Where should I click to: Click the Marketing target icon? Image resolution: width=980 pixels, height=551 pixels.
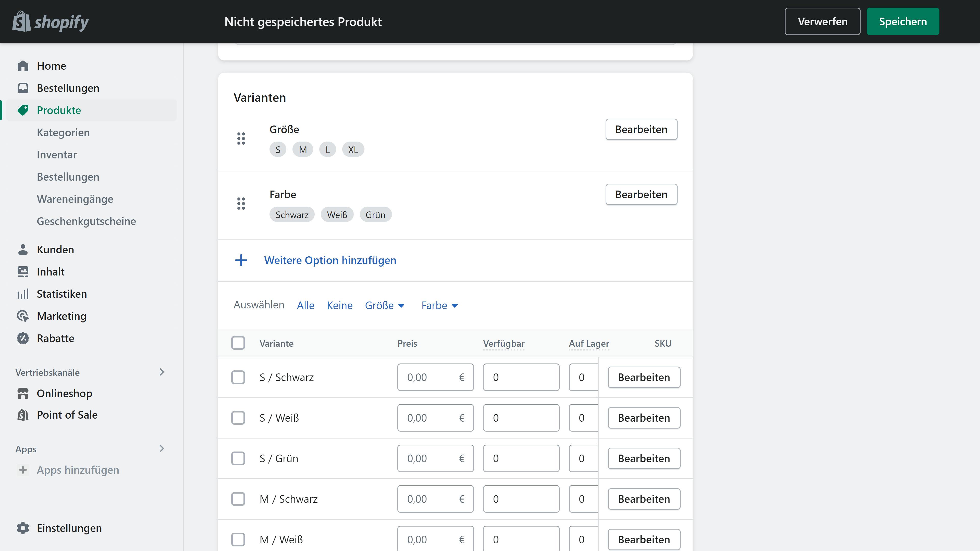point(23,316)
